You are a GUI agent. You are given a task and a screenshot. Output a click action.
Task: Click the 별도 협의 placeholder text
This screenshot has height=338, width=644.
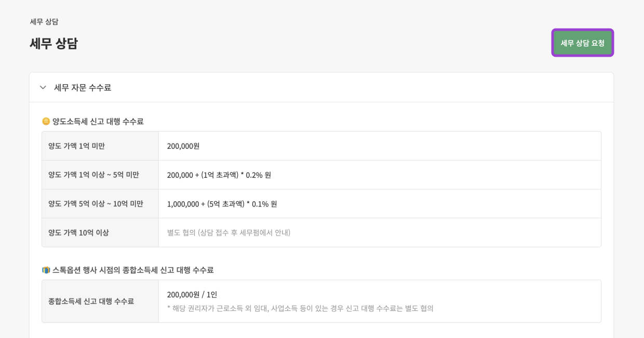pyautogui.click(x=227, y=232)
